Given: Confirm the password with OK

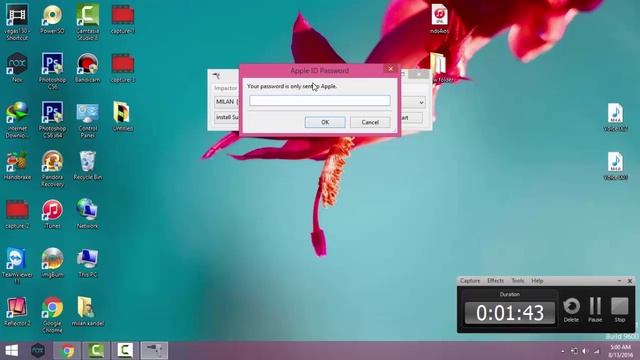Looking at the screenshot, I should [325, 122].
